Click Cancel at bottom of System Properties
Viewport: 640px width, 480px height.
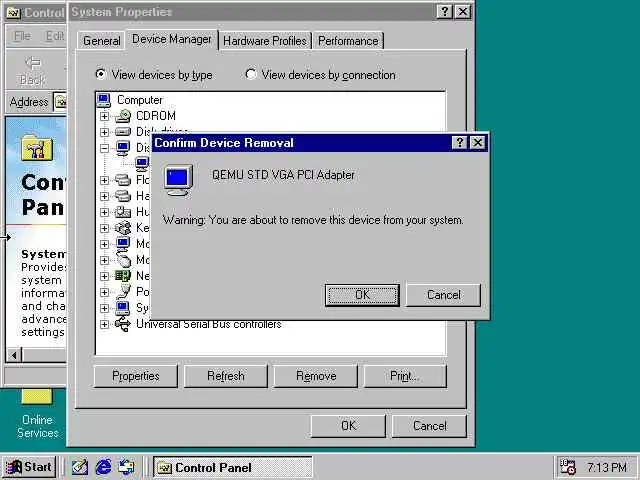pyautogui.click(x=429, y=426)
